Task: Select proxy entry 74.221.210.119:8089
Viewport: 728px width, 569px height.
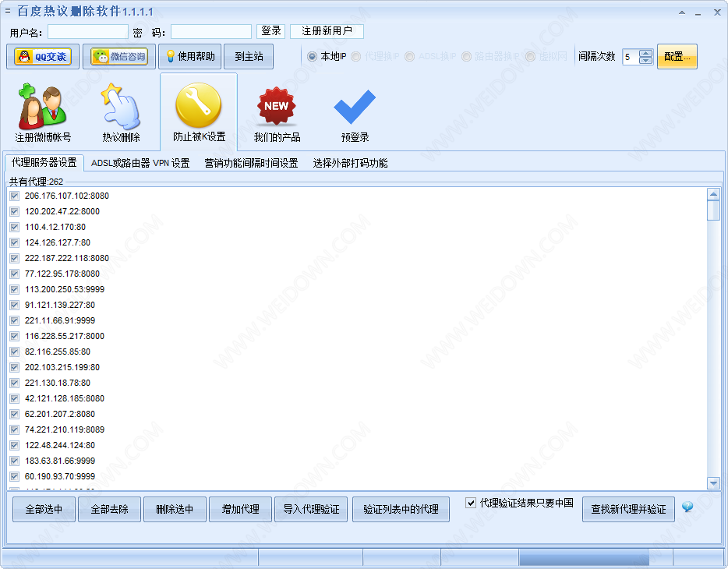Action: [x=64, y=429]
